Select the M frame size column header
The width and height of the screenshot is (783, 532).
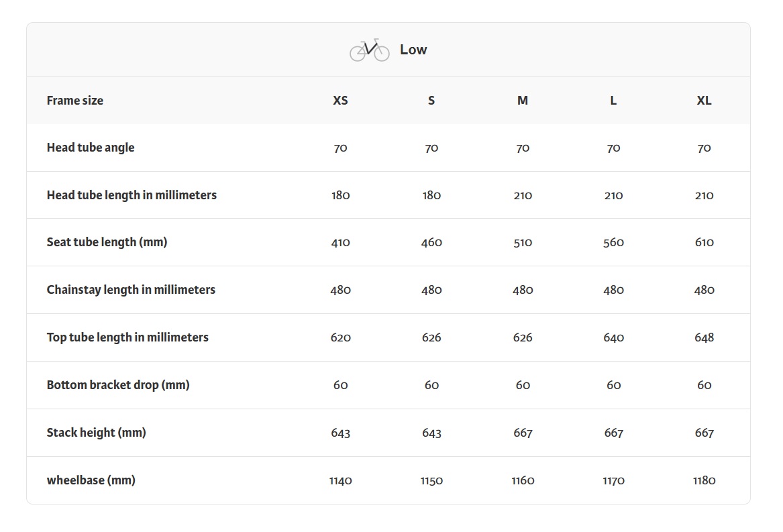click(x=523, y=101)
